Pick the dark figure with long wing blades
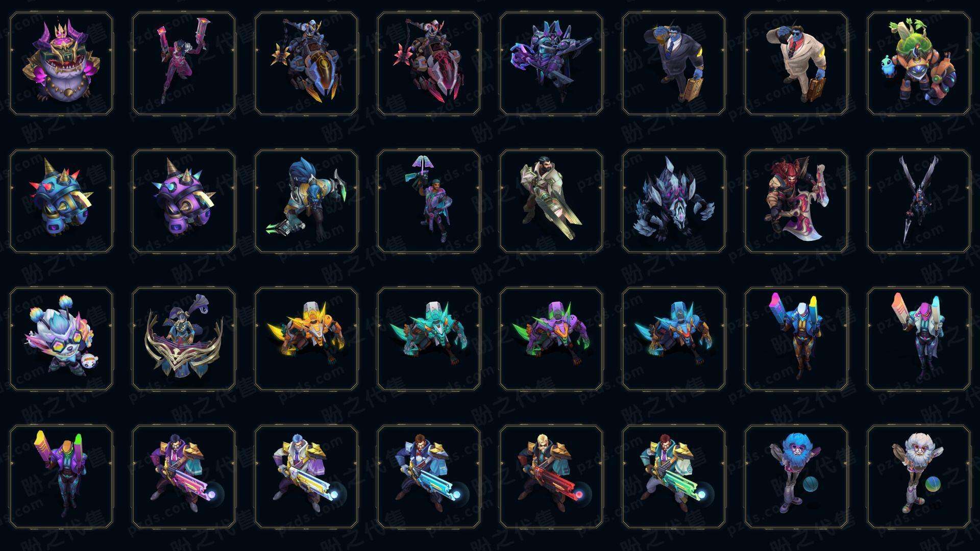Screen dimensions: 980x551 tap(919, 201)
